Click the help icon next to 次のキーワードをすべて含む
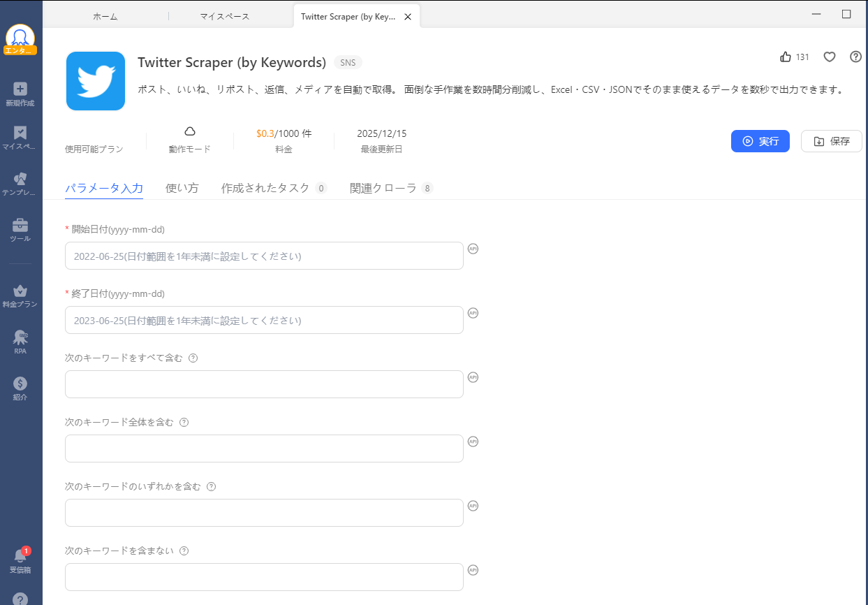Image resolution: width=868 pixels, height=605 pixels. tap(193, 358)
